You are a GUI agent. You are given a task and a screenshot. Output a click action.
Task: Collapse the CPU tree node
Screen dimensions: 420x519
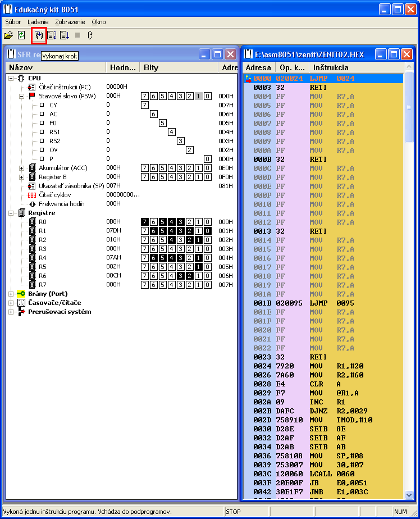tap(11, 79)
